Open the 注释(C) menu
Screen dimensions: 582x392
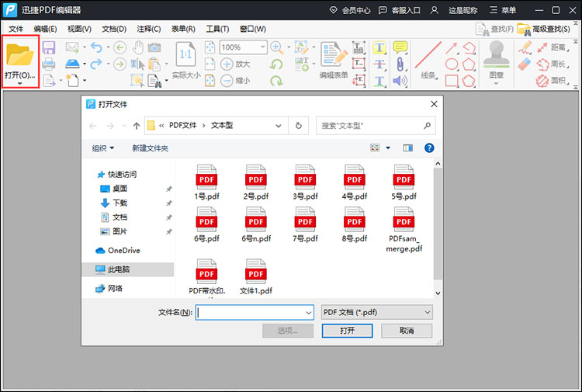[x=149, y=29]
